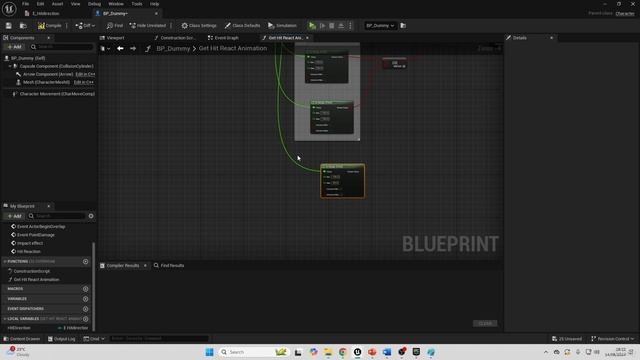Collapse the Functions section
The image size is (640, 360).
click(5, 261)
